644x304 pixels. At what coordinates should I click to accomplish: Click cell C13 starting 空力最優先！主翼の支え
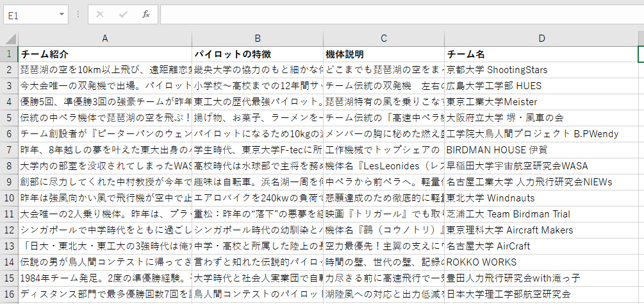(384, 246)
